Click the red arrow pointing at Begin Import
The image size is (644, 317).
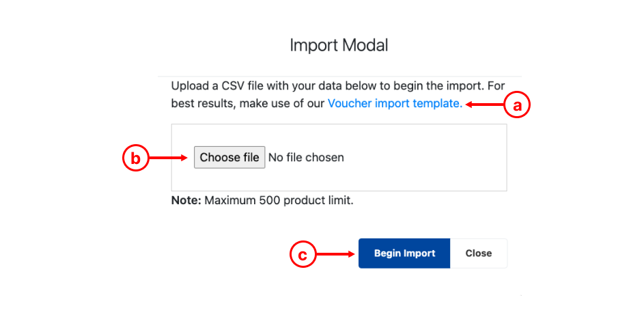click(335, 255)
